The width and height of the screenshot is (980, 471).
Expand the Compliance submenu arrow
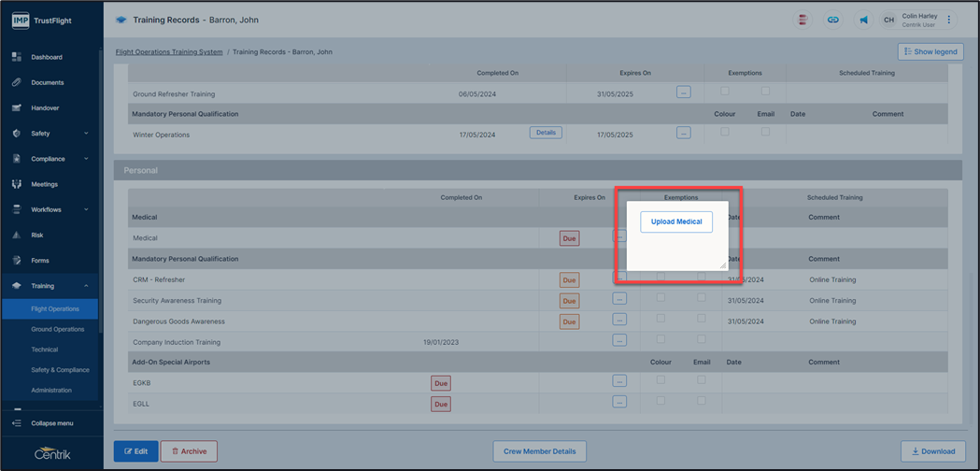coord(86,159)
